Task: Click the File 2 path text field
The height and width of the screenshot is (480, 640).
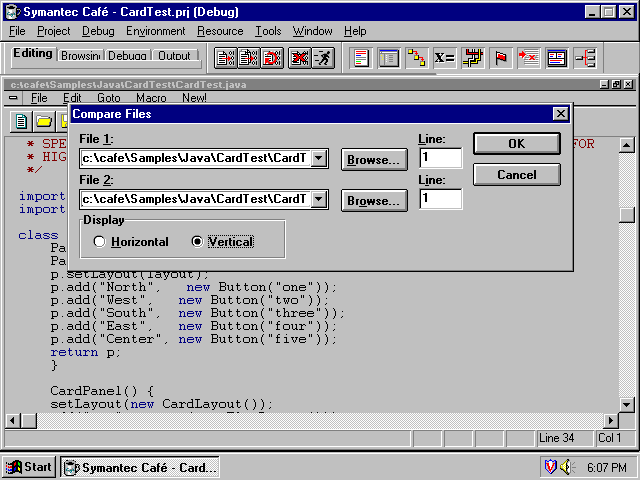Action: 196,199
